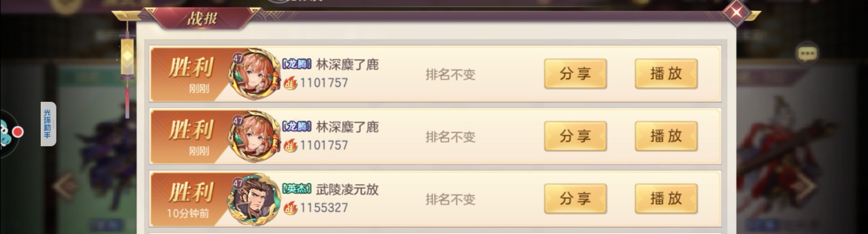The width and height of the screenshot is (868, 234).
Task: Click the battle power flame icon beside 1155327
Action: [x=290, y=208]
